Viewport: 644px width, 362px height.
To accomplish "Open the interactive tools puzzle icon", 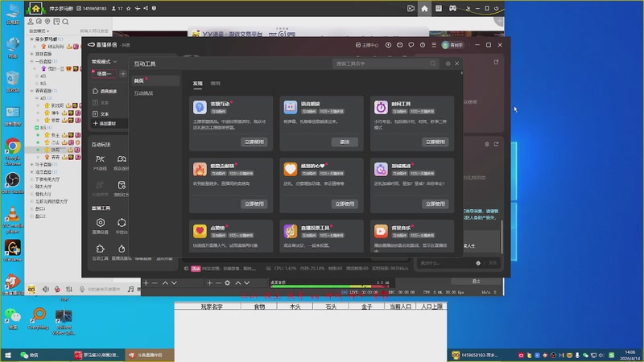I will [100, 249].
